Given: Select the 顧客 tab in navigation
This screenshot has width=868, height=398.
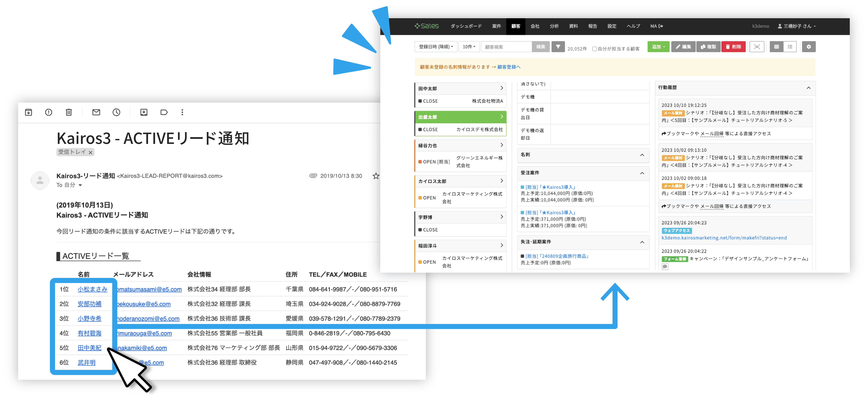Looking at the screenshot, I should pos(515,26).
